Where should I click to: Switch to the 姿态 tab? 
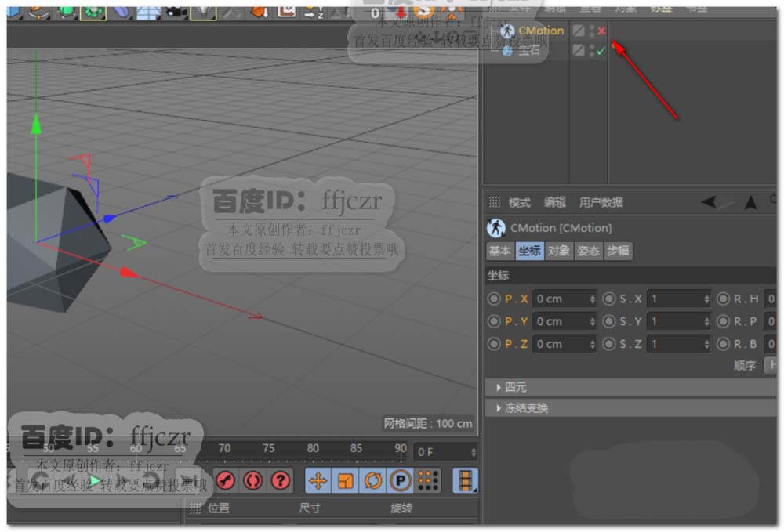pos(588,251)
